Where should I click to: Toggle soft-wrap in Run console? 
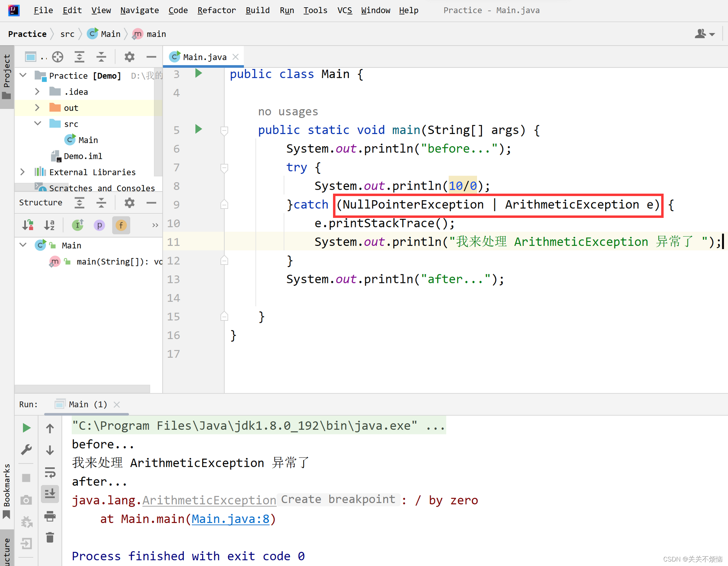click(50, 472)
